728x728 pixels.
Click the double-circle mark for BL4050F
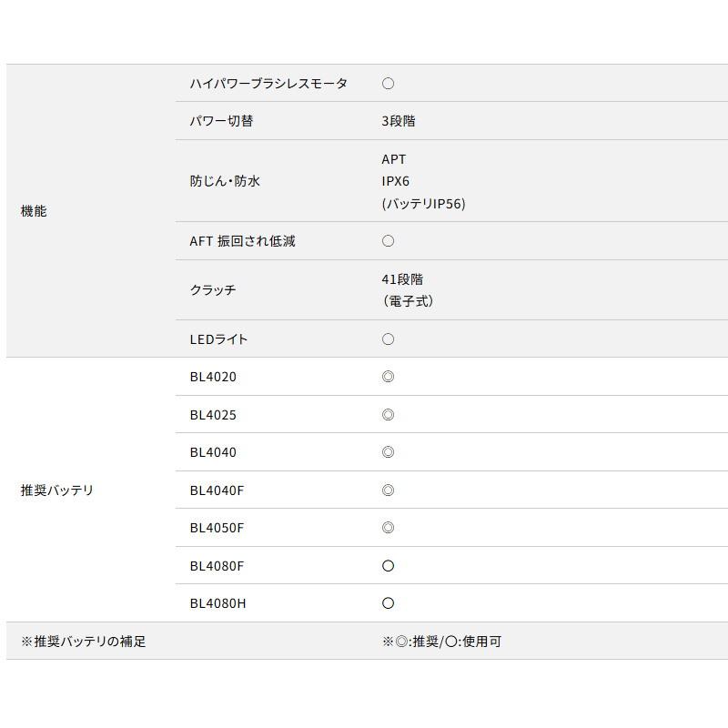click(388, 528)
